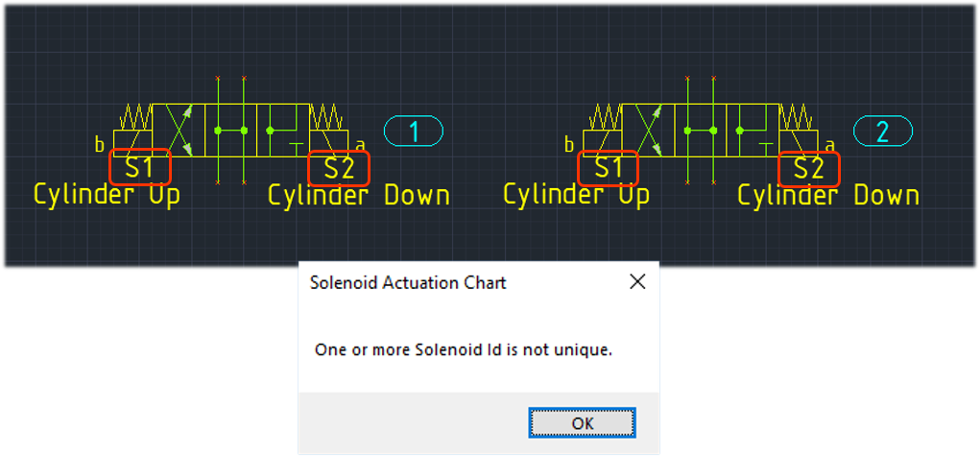Pick port label a on valve 1
The width and height of the screenshot is (980, 456).
pos(360,145)
